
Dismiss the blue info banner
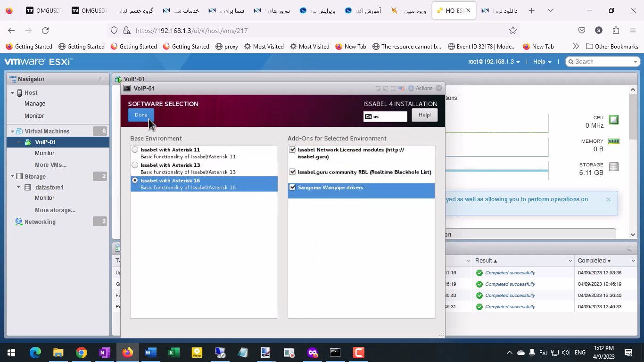coord(608,199)
